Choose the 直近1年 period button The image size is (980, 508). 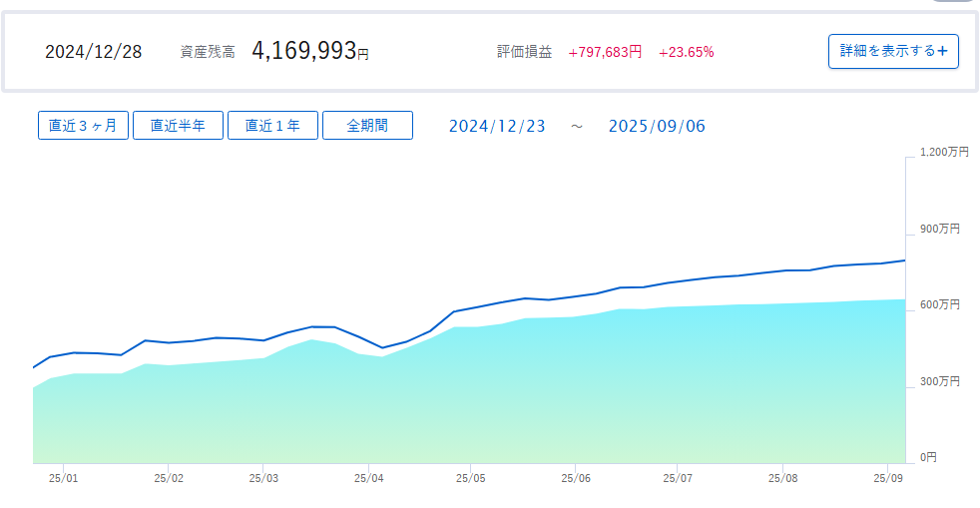[x=272, y=126]
